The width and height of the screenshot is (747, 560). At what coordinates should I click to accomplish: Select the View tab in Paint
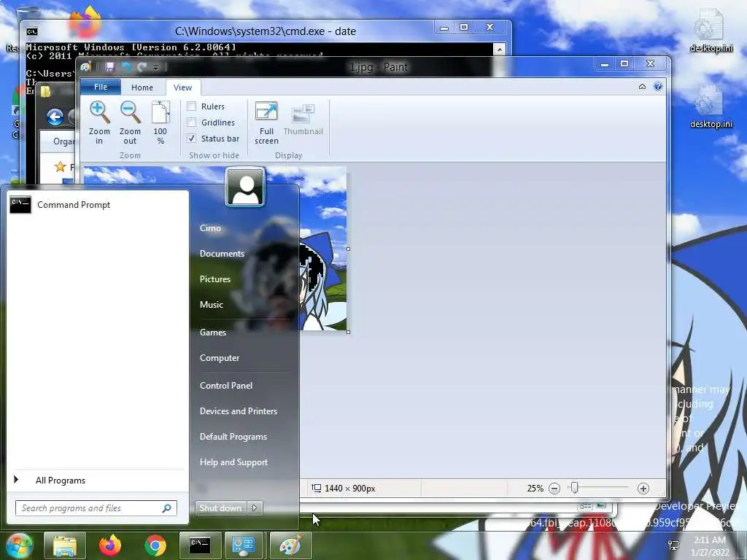tap(183, 87)
